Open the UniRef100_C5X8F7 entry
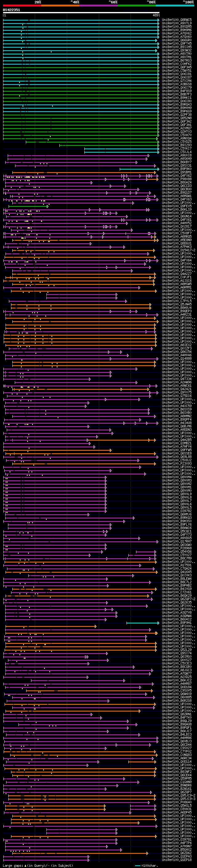Screen dimensions: 197x868 [177, 233]
